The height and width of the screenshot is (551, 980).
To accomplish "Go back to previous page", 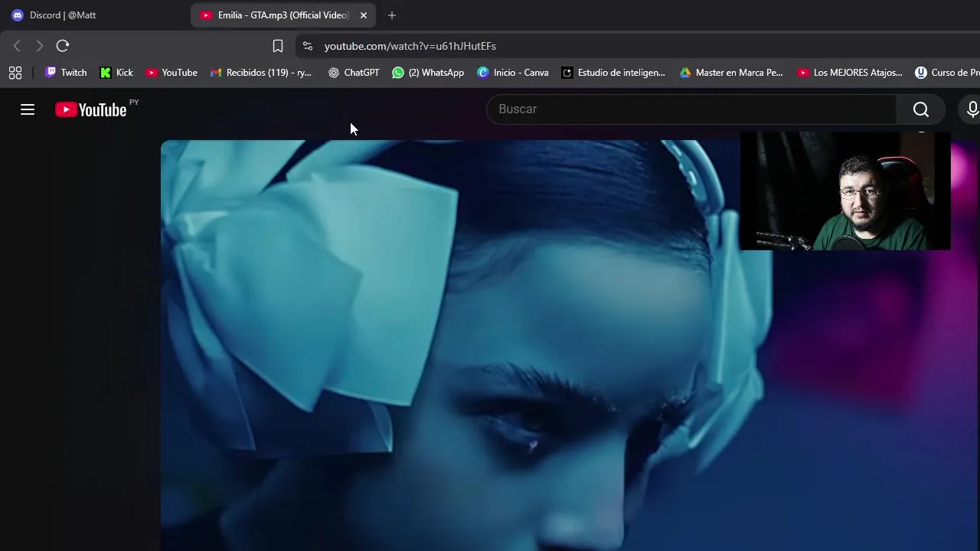I will (17, 46).
